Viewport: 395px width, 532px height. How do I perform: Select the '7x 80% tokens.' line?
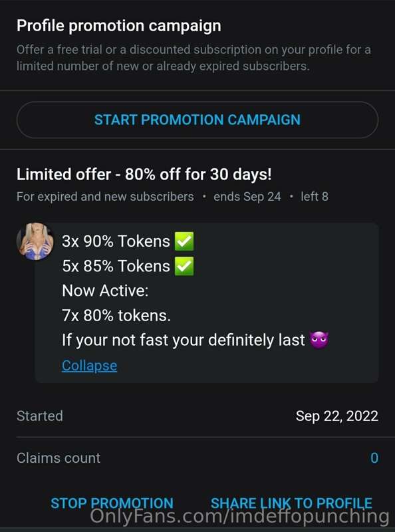(116, 315)
